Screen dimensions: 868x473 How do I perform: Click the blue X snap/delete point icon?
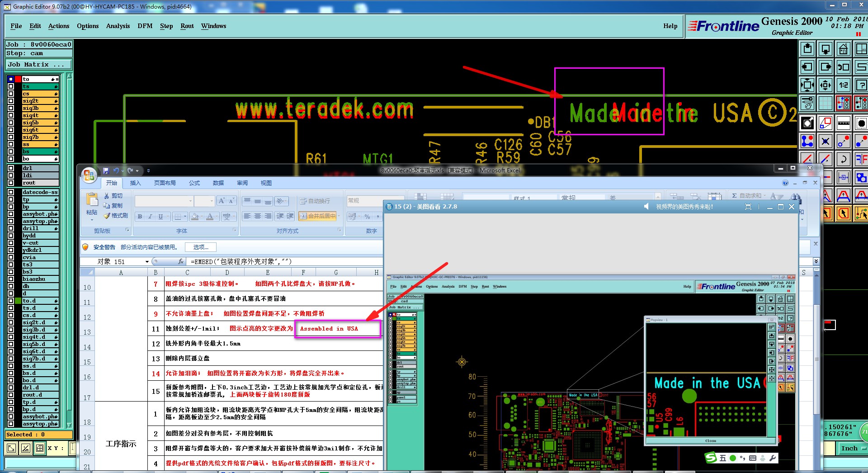click(826, 141)
